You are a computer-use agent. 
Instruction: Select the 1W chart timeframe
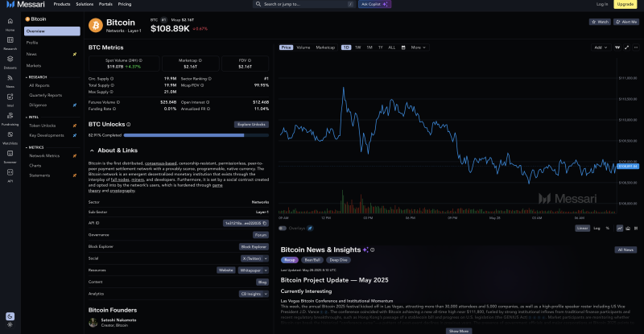tap(357, 47)
